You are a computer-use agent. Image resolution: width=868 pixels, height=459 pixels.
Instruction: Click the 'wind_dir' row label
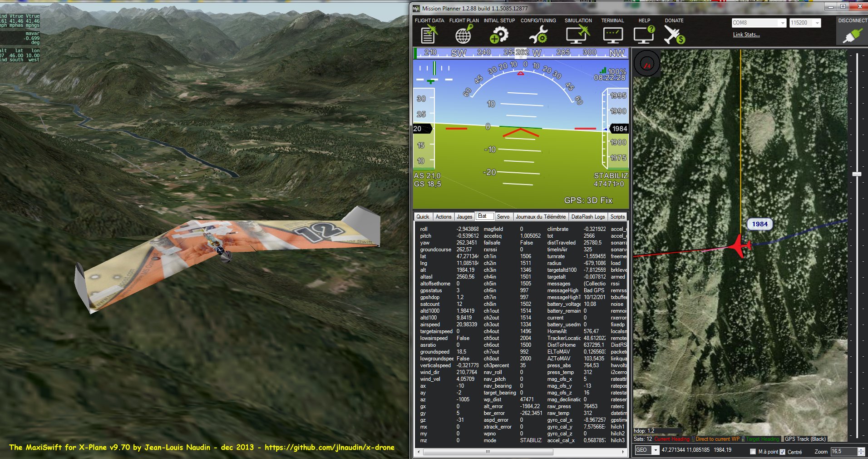pyautogui.click(x=429, y=372)
